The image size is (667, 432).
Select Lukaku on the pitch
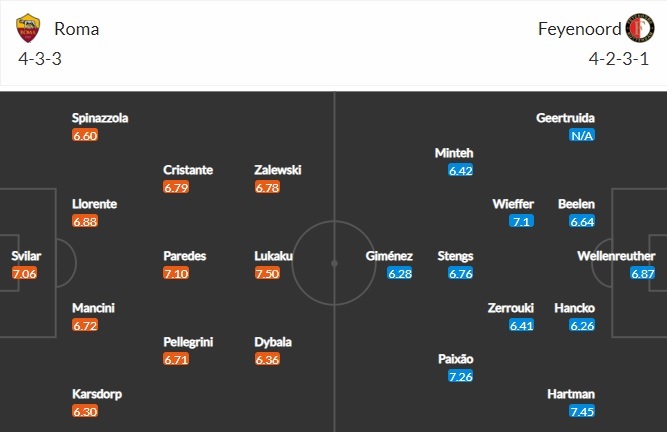[x=273, y=256]
